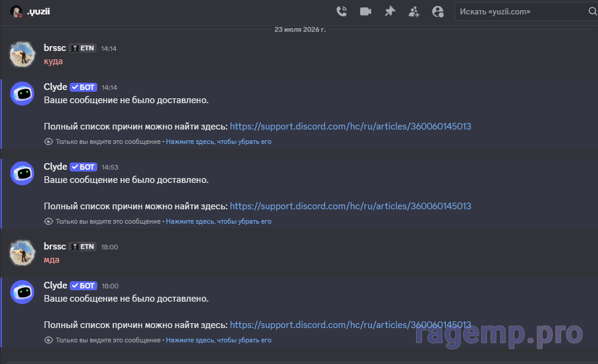Add friends to this DM
The image size is (598, 364).
tap(414, 12)
